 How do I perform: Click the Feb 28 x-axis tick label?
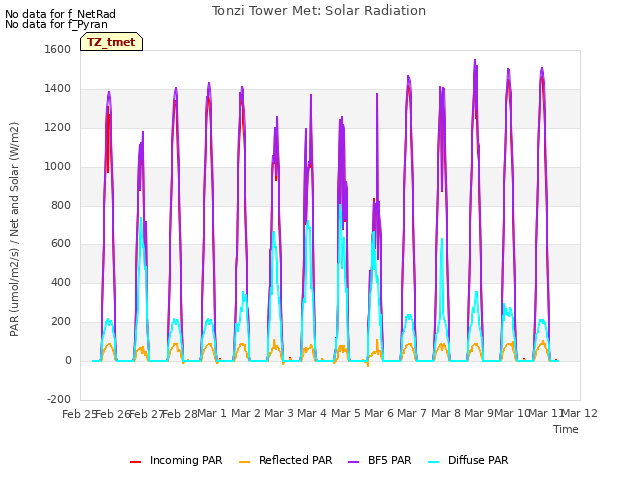180,414
